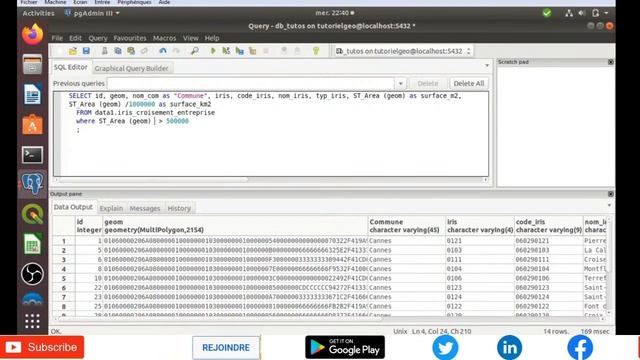The height and width of the screenshot is (360, 640).
Task: Open the File menu
Action: (x=57, y=38)
